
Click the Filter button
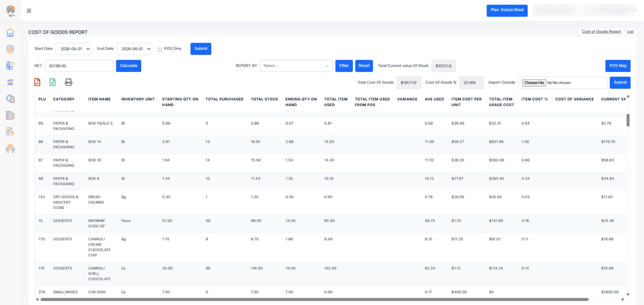click(x=344, y=66)
